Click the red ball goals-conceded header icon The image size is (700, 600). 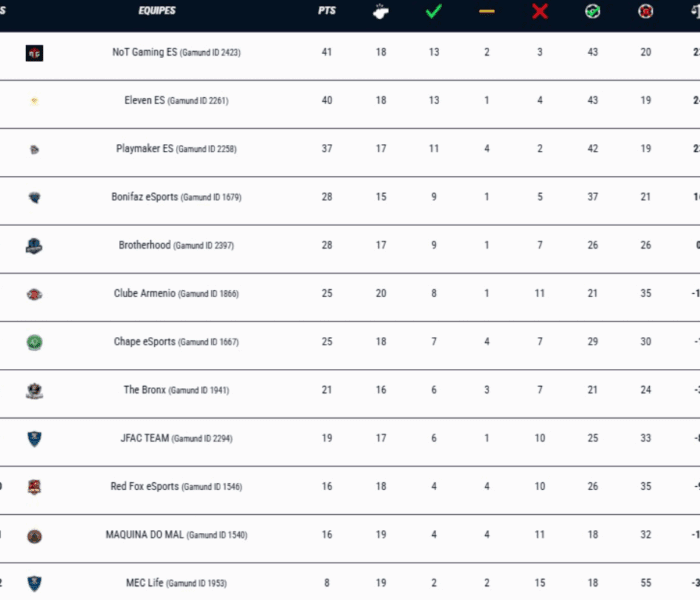click(645, 11)
